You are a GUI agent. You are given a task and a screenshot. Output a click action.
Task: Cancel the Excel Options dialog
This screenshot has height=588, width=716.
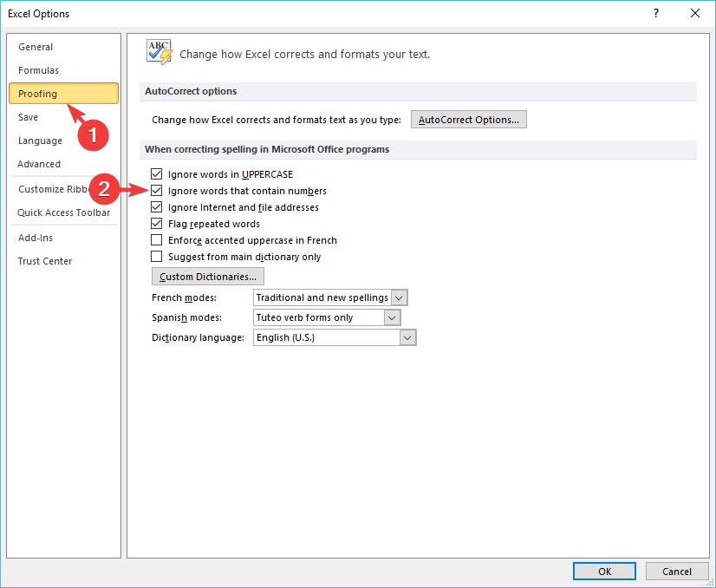pyautogui.click(x=677, y=572)
